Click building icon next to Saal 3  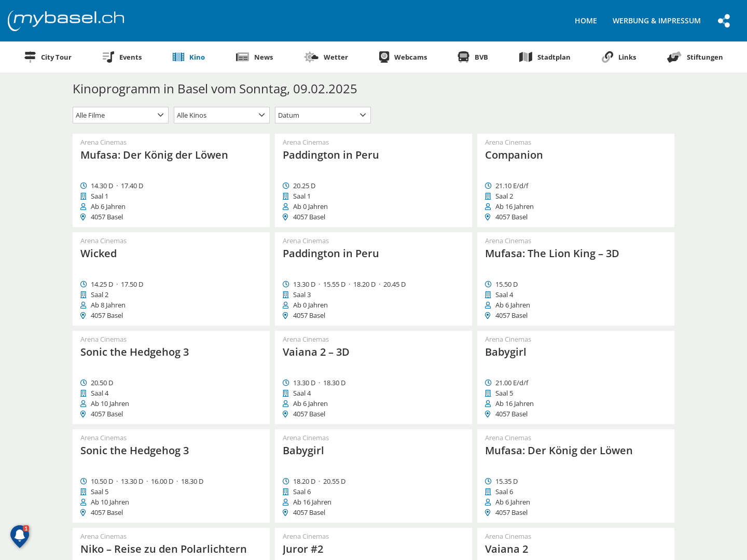click(285, 295)
